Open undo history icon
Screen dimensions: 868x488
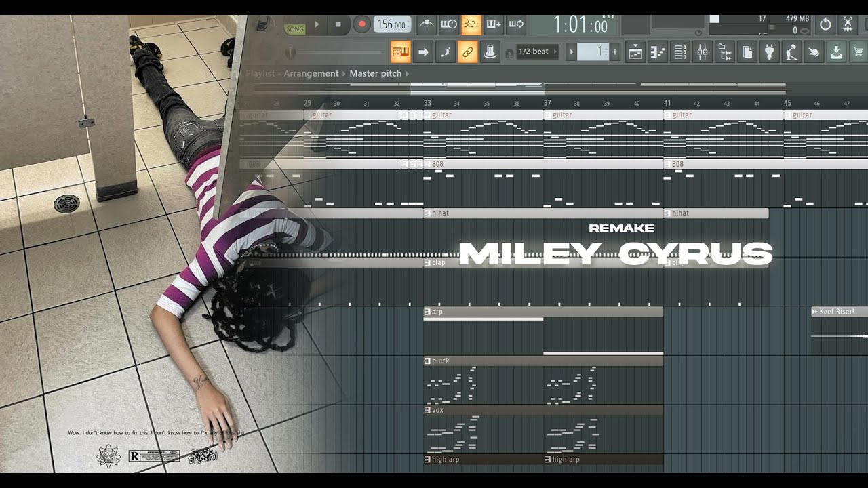tap(825, 25)
